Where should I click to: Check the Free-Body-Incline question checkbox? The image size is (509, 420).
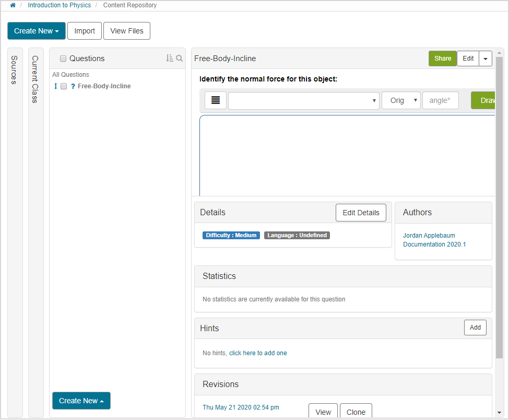(64, 86)
